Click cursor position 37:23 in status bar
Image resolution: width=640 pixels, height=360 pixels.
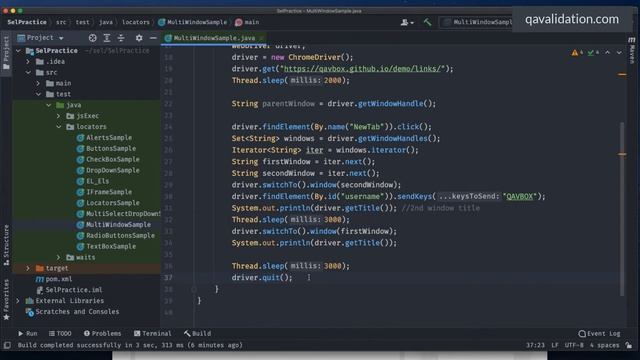click(535, 345)
